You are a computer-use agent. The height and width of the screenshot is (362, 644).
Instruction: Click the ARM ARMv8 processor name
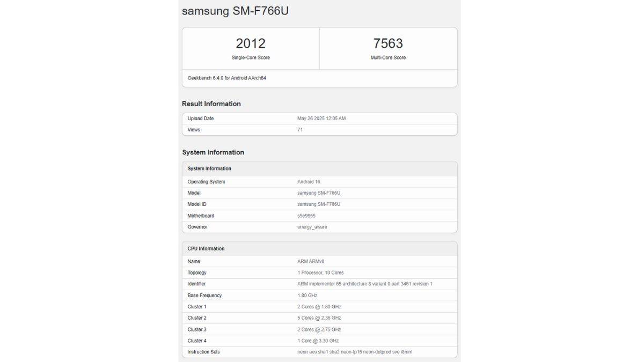point(311,262)
